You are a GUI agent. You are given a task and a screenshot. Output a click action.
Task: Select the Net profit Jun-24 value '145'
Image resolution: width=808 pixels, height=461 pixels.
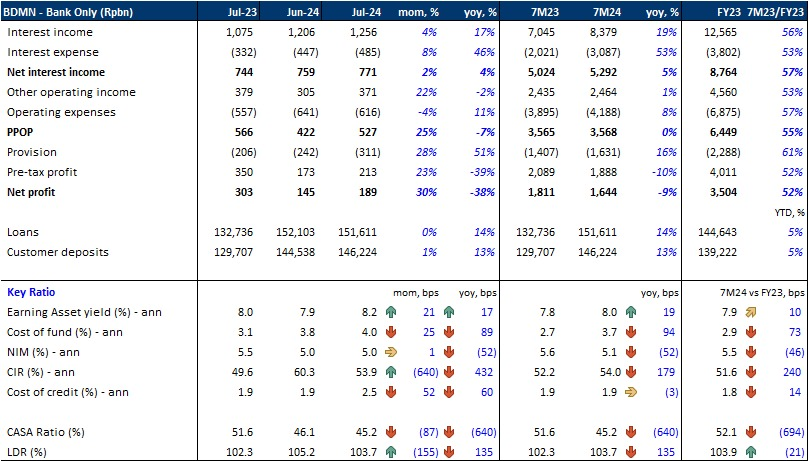(306, 192)
